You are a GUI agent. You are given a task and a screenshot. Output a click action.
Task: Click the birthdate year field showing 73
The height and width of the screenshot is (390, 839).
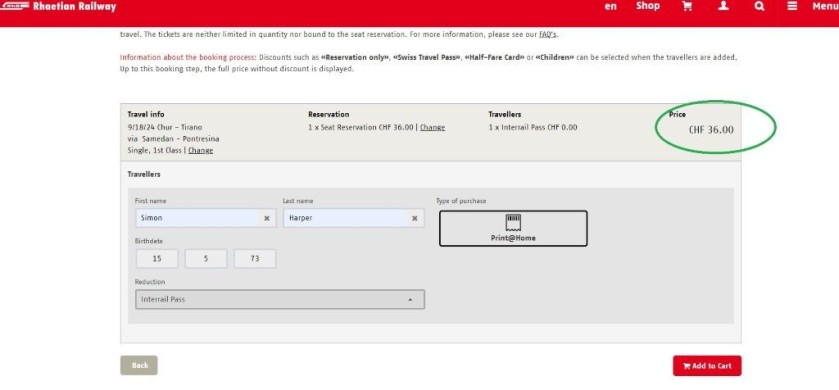255,258
